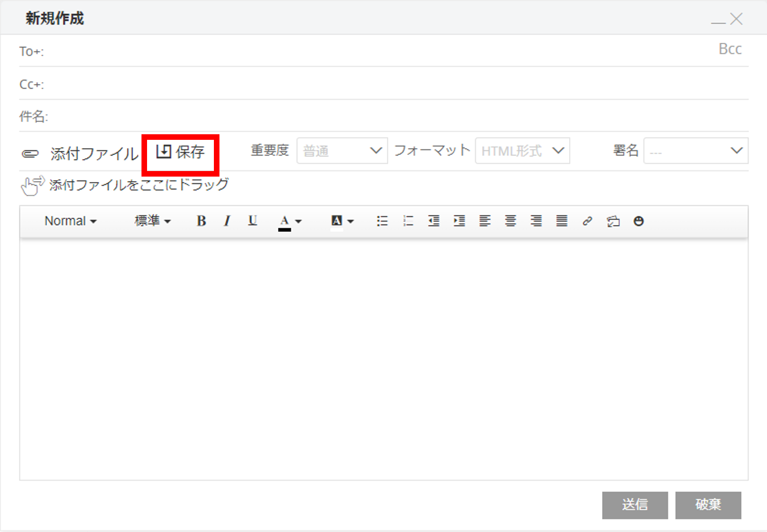Screen dimensions: 767x532
Task: Justify the text alignment
Action: tap(561, 221)
